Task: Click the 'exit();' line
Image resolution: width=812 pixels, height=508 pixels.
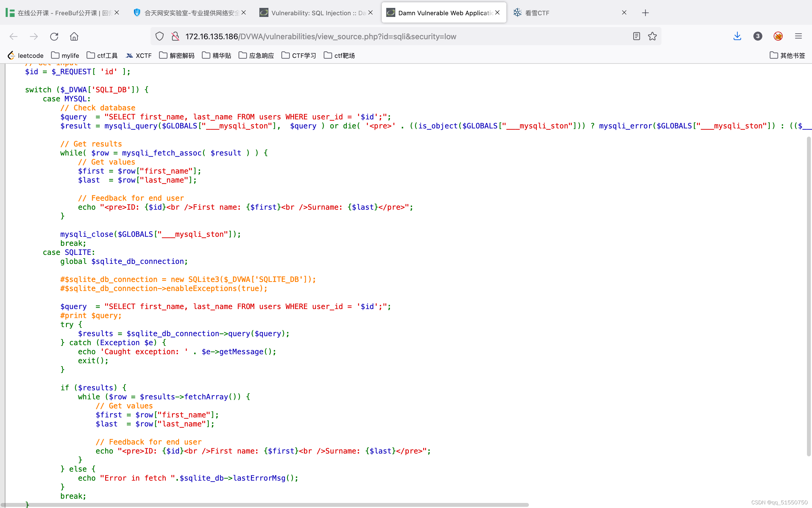Action: (x=93, y=360)
